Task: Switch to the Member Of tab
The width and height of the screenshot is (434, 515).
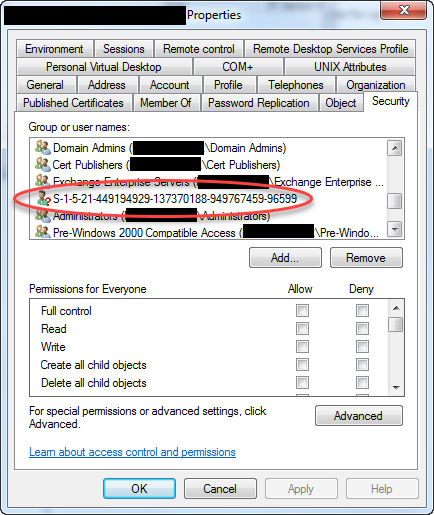Action: (166, 103)
